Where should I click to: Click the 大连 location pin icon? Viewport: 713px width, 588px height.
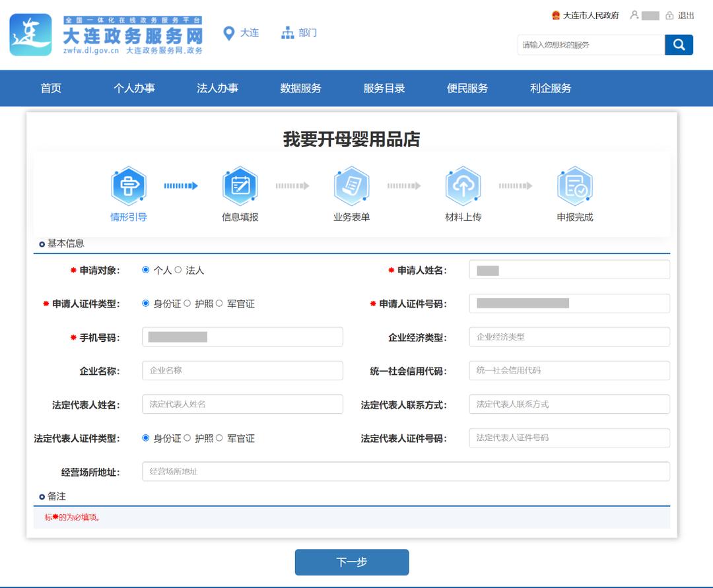point(228,32)
